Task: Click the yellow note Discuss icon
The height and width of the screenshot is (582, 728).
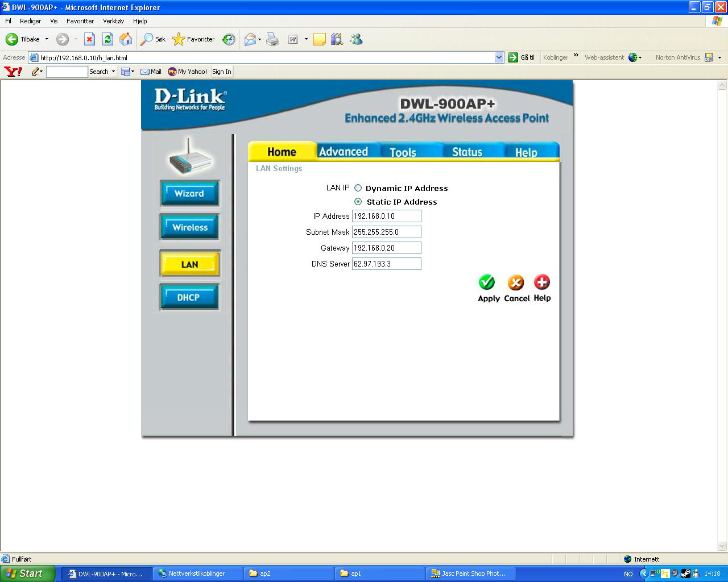Action: coord(320,39)
